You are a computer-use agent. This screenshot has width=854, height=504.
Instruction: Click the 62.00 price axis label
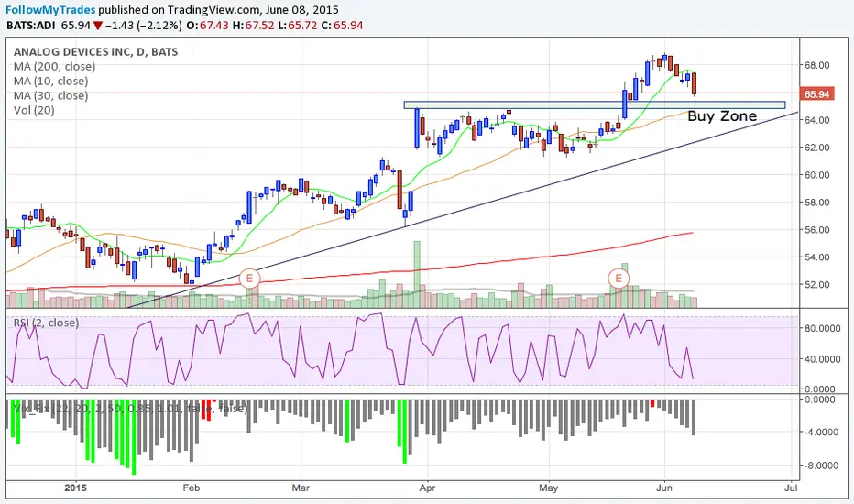coord(817,148)
